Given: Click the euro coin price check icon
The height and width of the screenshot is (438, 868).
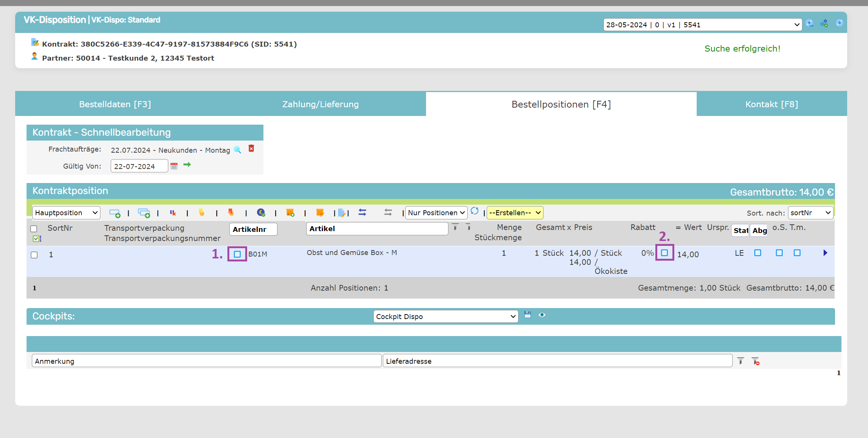Looking at the screenshot, I should point(261,213).
